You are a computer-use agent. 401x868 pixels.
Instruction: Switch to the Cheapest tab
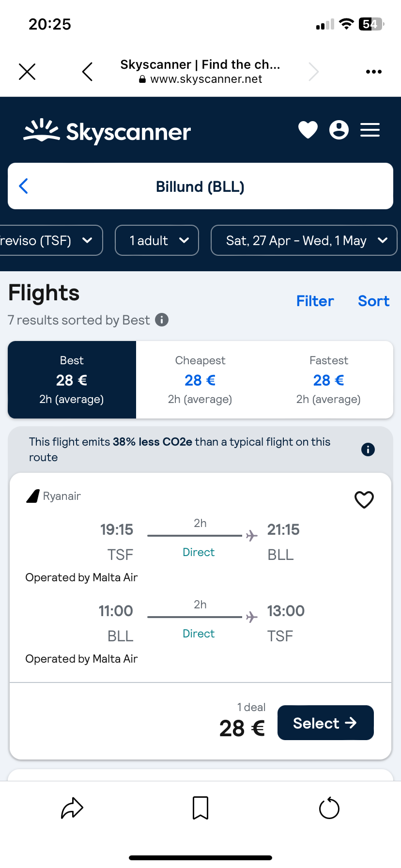(x=200, y=380)
